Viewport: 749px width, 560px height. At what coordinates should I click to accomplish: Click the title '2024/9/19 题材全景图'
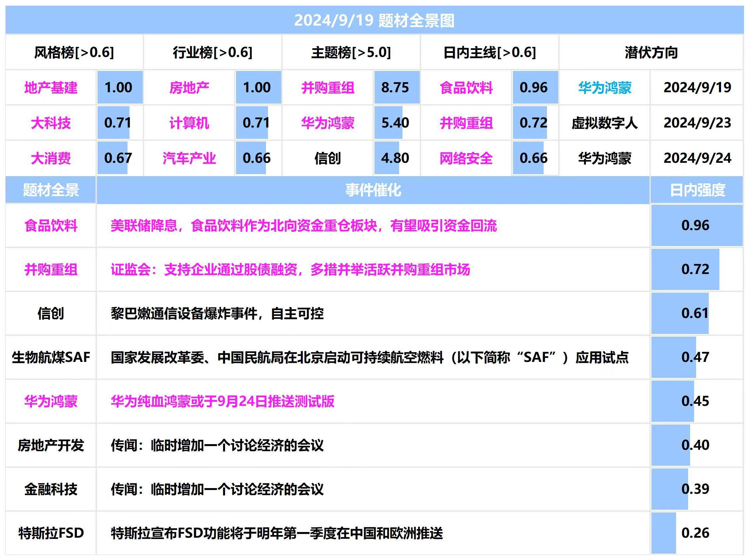coord(374,20)
